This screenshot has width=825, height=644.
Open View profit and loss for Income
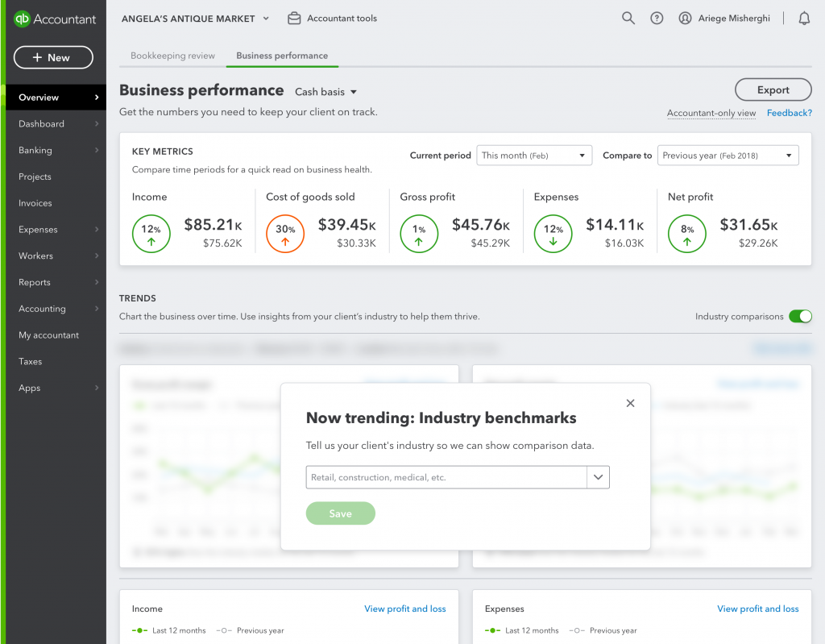pos(405,609)
